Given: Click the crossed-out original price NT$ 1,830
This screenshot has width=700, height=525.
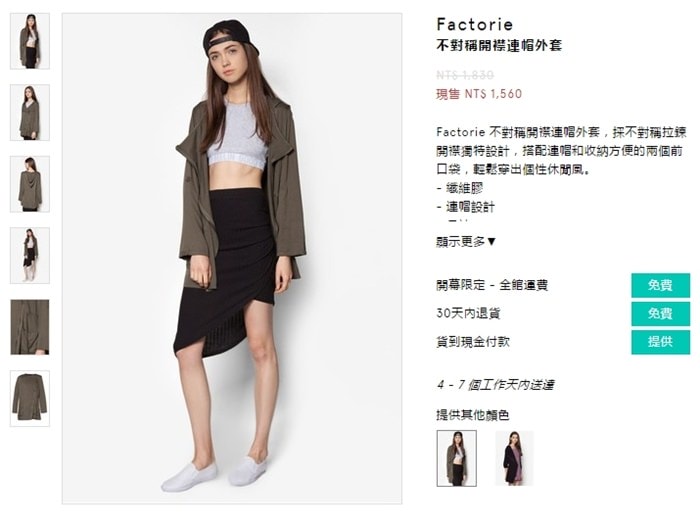Looking at the screenshot, I should click(x=465, y=75).
